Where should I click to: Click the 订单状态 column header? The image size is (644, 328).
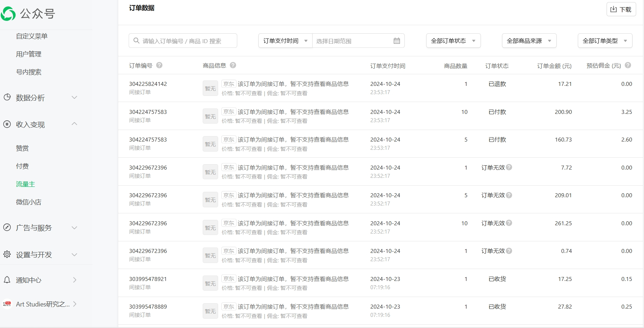[497, 66]
